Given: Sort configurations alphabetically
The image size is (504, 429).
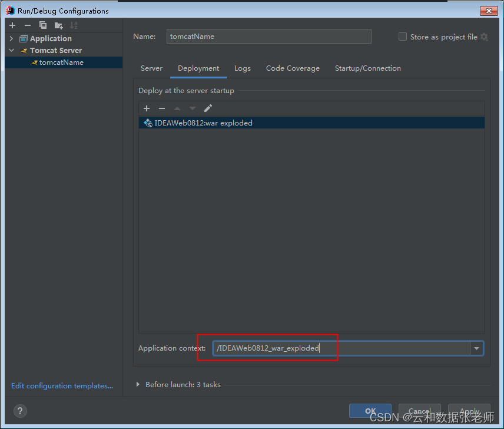Looking at the screenshot, I should [74, 25].
